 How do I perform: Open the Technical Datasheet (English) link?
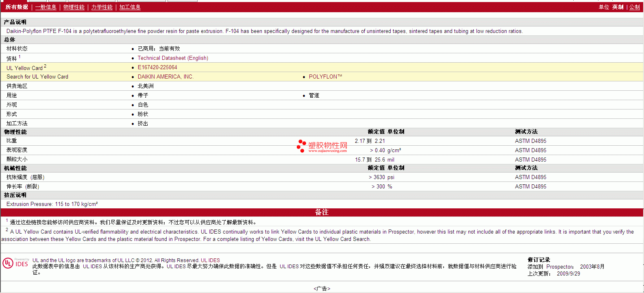(173, 58)
